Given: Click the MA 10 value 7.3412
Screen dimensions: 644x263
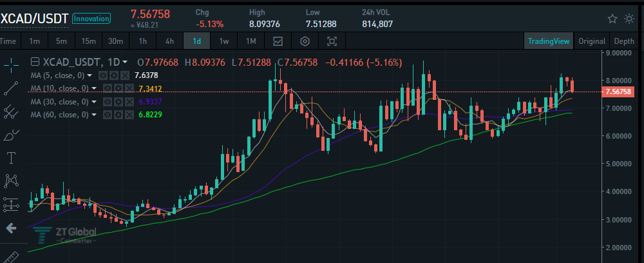Looking at the screenshot, I should pos(150,88).
